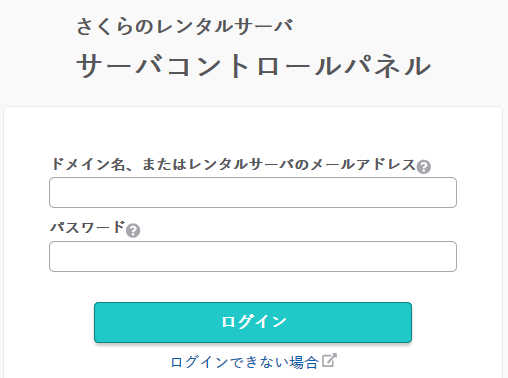Follow the blue can't-log-in help link
The height and width of the screenshot is (378, 508).
coord(244,362)
